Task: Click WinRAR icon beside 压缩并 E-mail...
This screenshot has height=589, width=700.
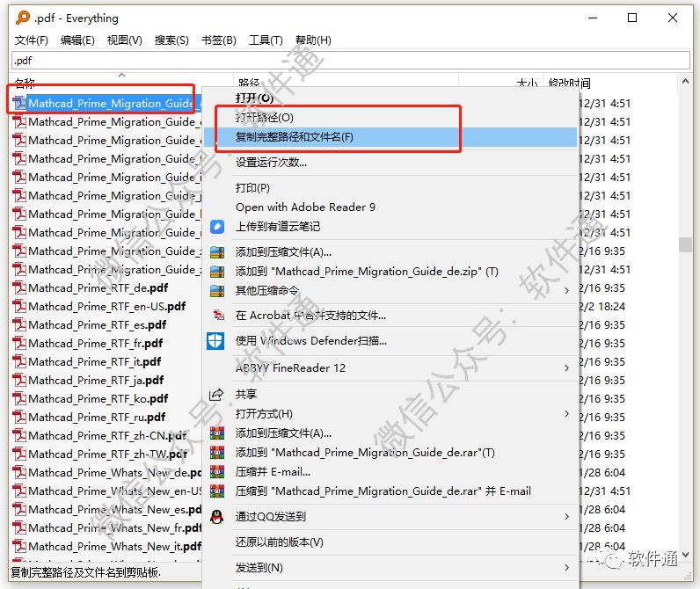Action: click(217, 472)
